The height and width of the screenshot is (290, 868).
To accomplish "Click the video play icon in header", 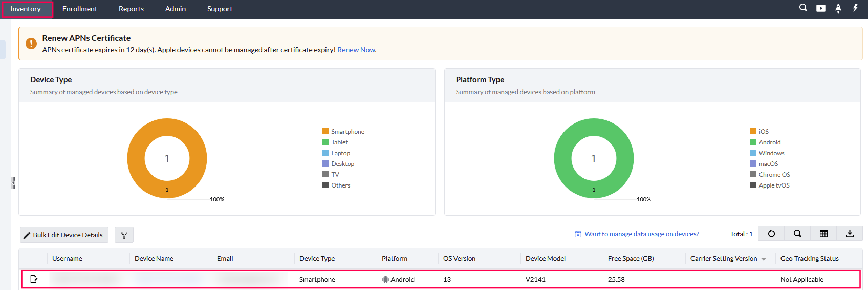I will click(820, 8).
